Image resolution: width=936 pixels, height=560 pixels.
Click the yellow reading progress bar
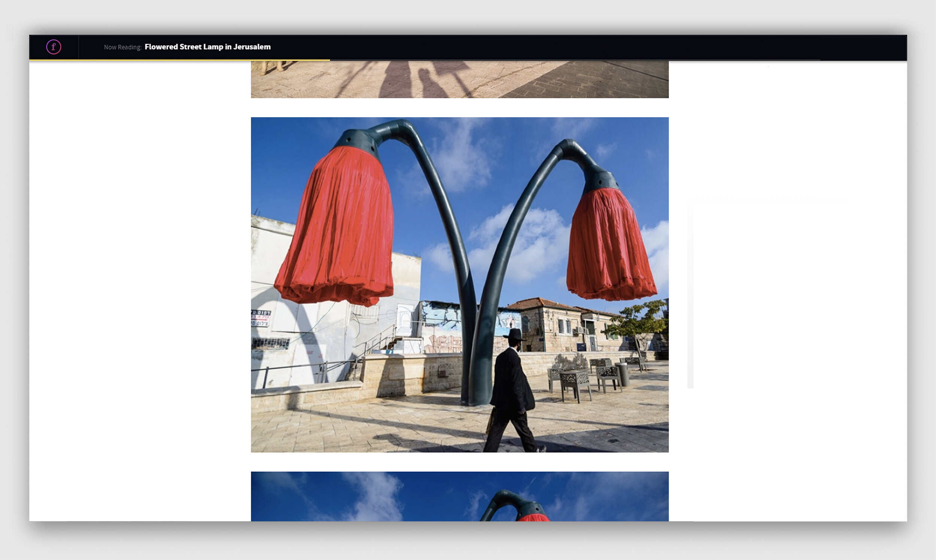click(x=179, y=60)
